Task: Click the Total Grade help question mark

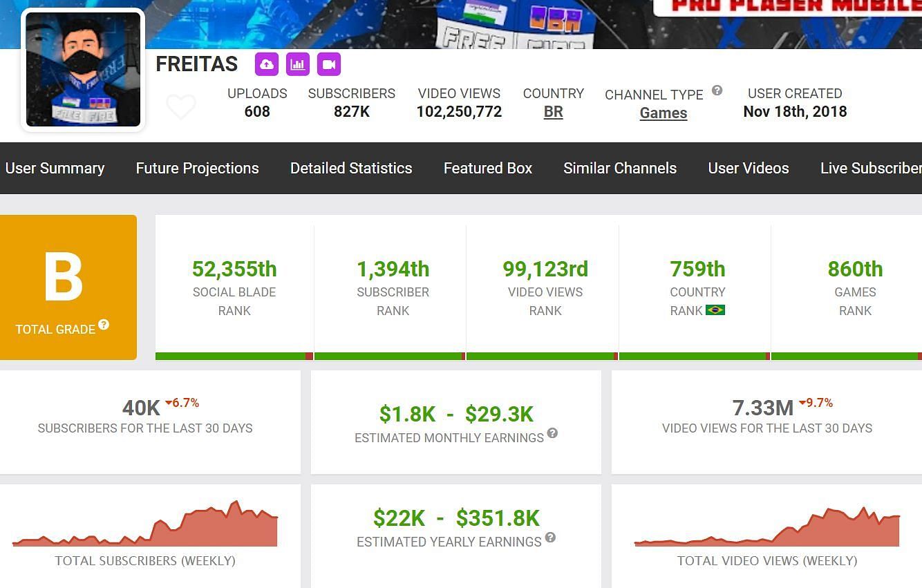Action: (x=104, y=325)
